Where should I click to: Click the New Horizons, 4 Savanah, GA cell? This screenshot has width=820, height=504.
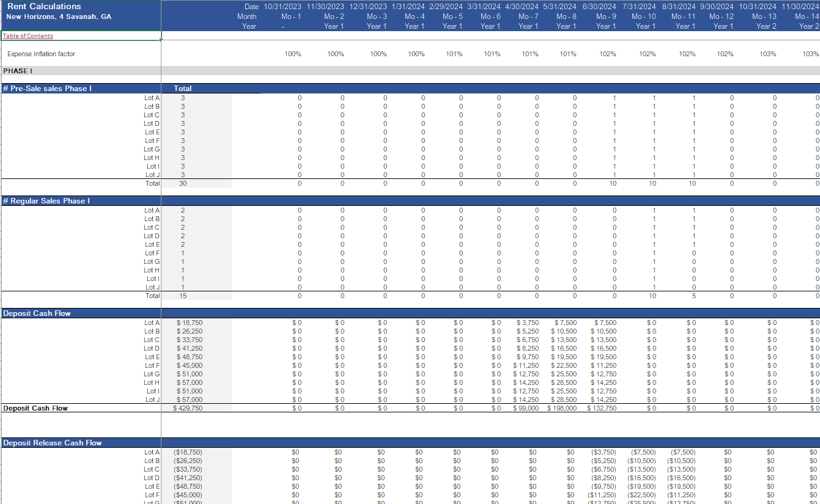[59, 16]
